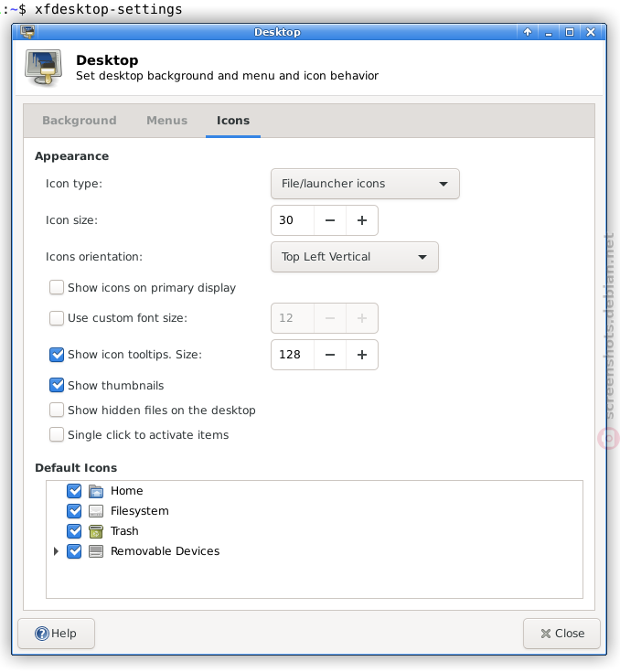Open Help for desktop settings

pos(56,634)
